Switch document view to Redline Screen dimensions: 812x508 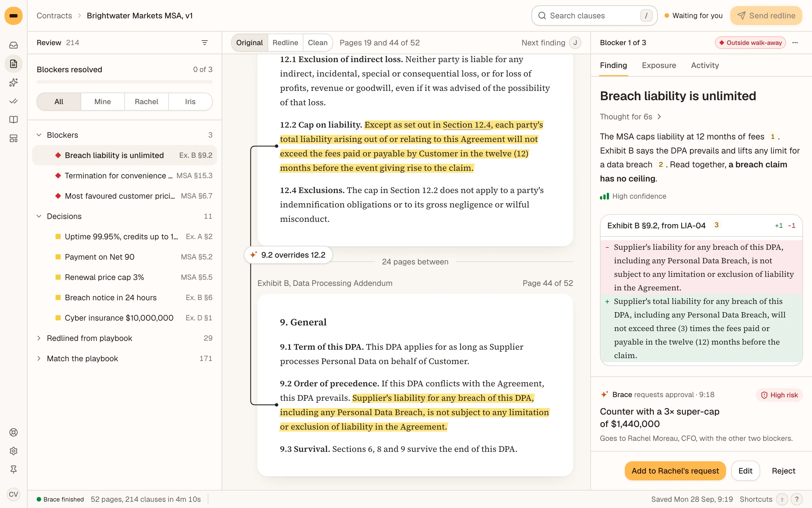pos(285,43)
